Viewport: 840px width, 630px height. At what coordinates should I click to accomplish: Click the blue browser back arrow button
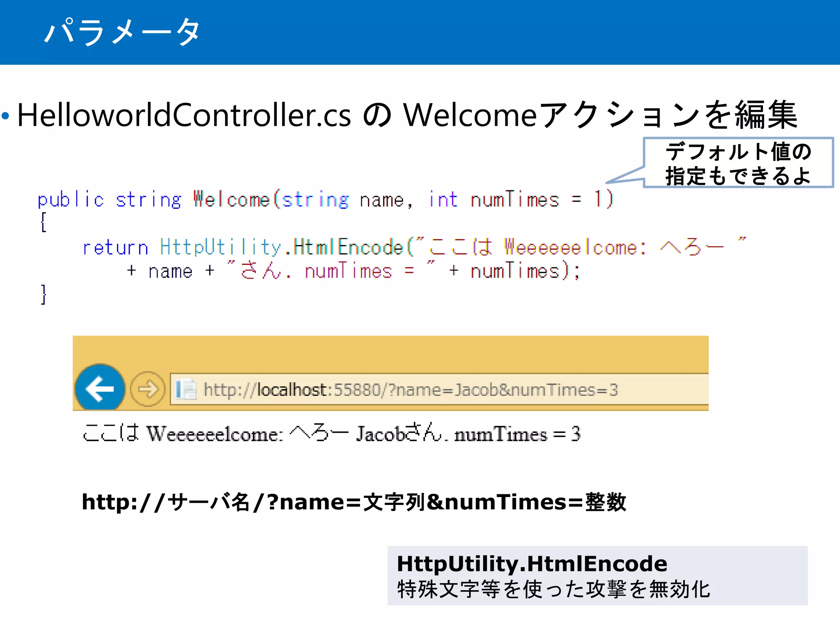coord(100,388)
